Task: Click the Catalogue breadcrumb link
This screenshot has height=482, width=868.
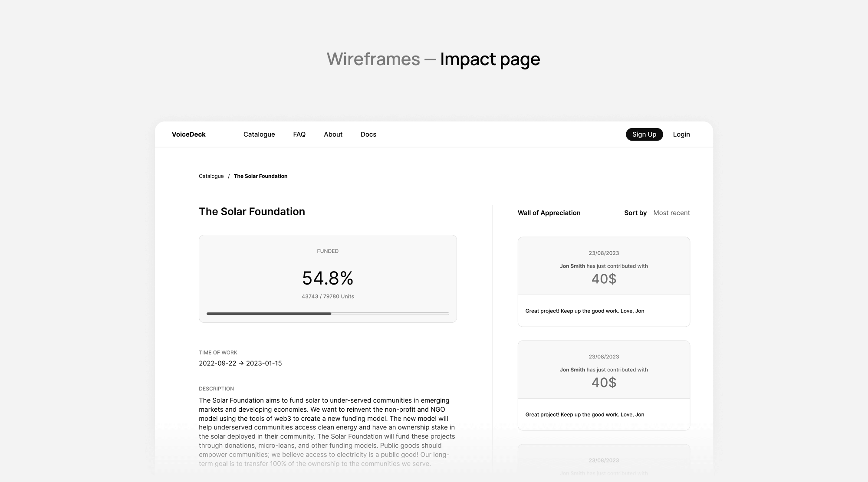Action: [211, 176]
